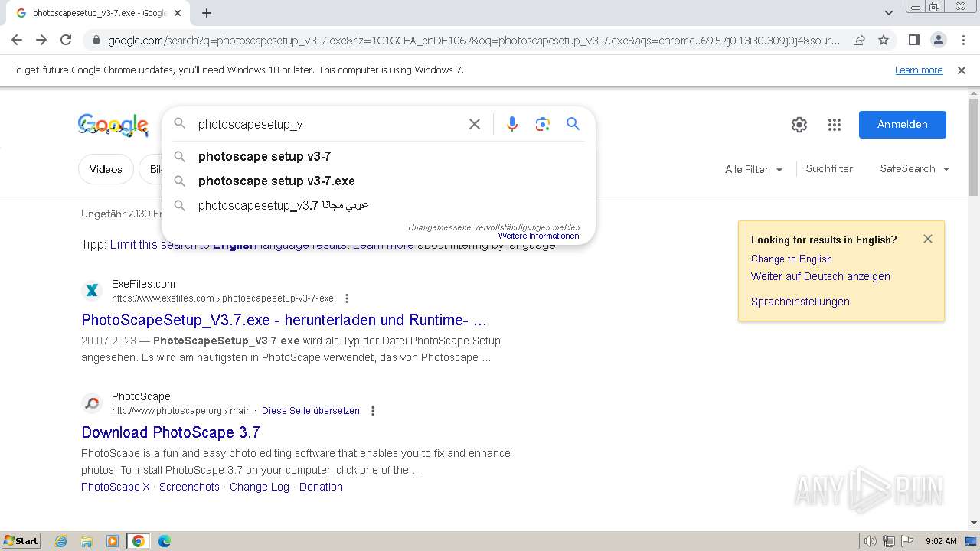The height and width of the screenshot is (551, 980).
Task: Switch to Videos results filter
Action: click(106, 169)
